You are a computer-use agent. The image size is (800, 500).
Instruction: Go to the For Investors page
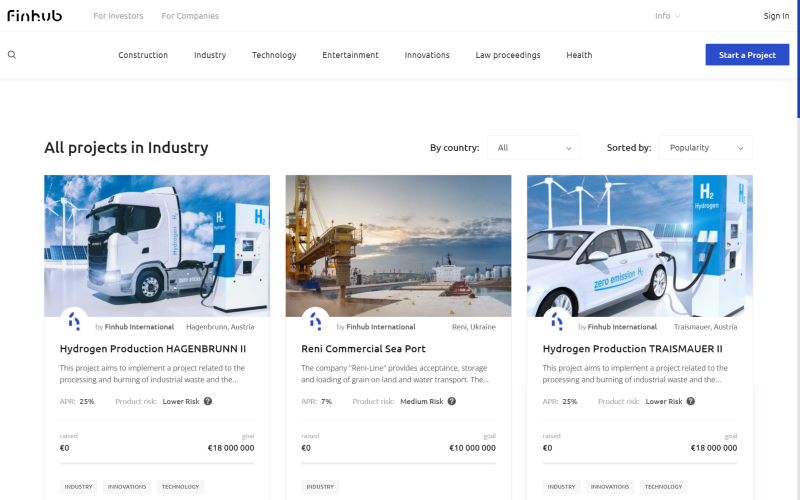[x=118, y=16]
